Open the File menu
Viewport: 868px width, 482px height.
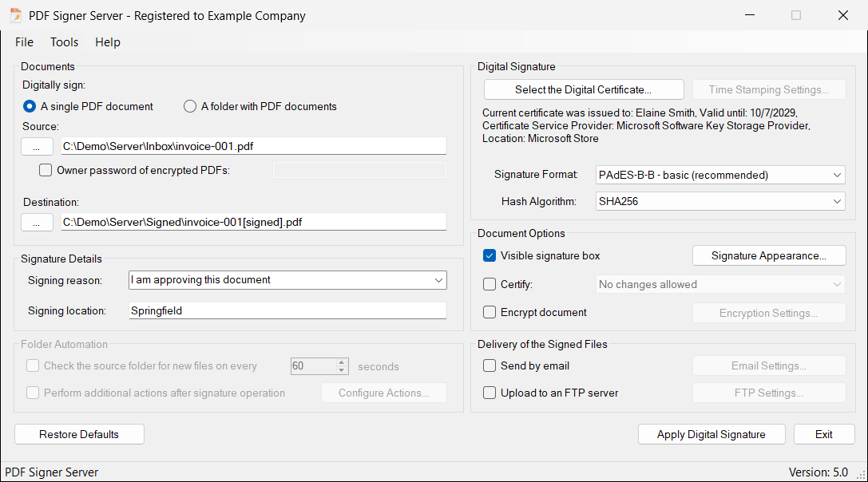(x=25, y=42)
